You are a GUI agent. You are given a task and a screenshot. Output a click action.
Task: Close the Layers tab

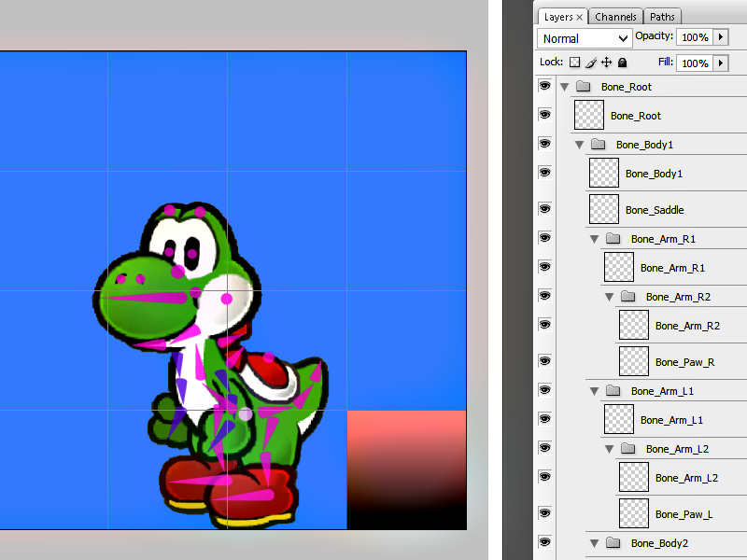(x=579, y=17)
